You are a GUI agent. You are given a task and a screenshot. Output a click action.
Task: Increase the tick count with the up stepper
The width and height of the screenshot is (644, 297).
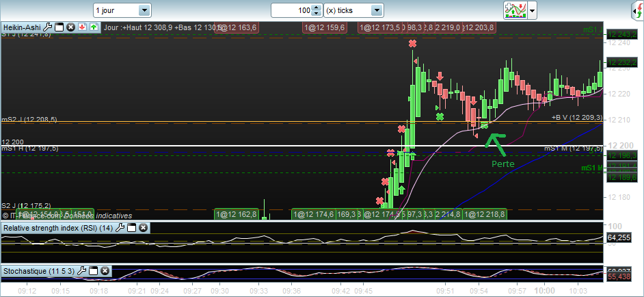316,8
